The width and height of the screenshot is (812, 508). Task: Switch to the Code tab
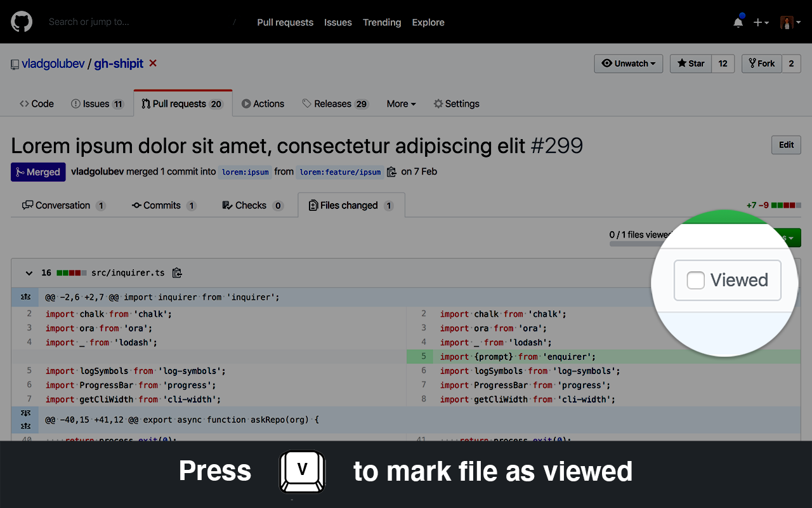tap(37, 104)
